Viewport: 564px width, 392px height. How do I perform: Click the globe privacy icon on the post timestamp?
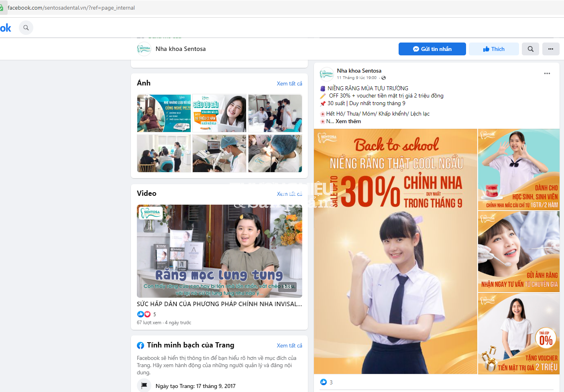tap(383, 78)
